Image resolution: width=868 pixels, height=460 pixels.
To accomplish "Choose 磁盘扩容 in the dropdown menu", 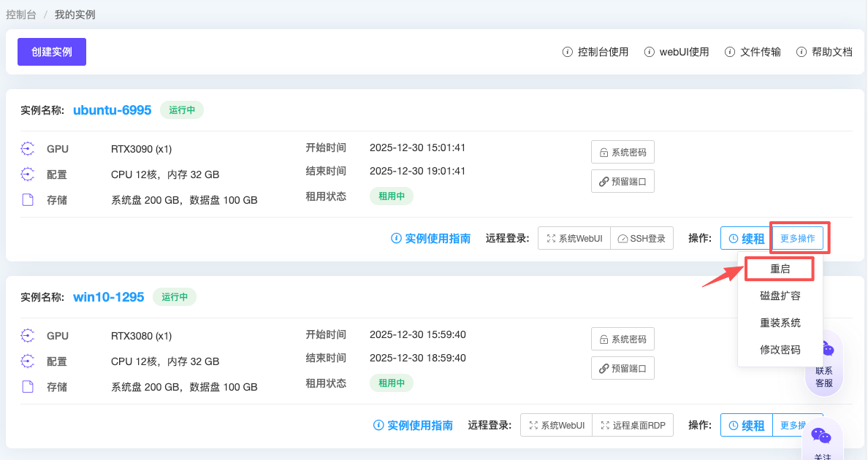I will pyautogui.click(x=780, y=296).
